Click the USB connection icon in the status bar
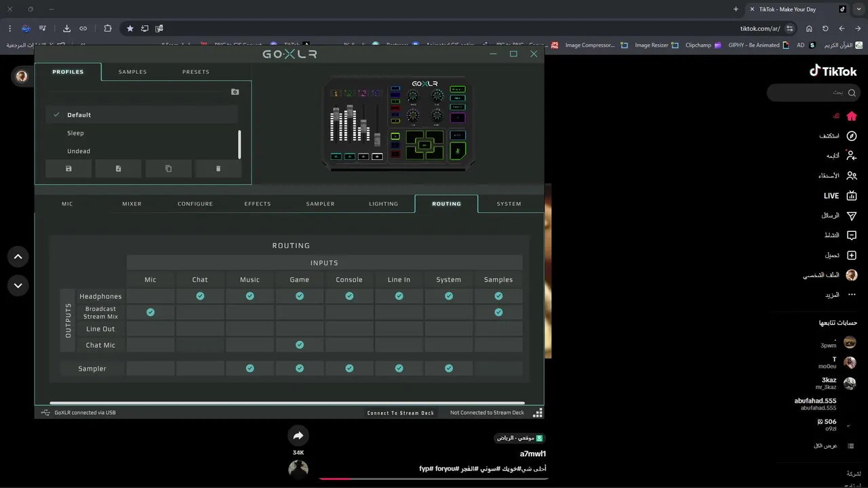Image resolution: width=868 pixels, height=488 pixels. [45, 412]
